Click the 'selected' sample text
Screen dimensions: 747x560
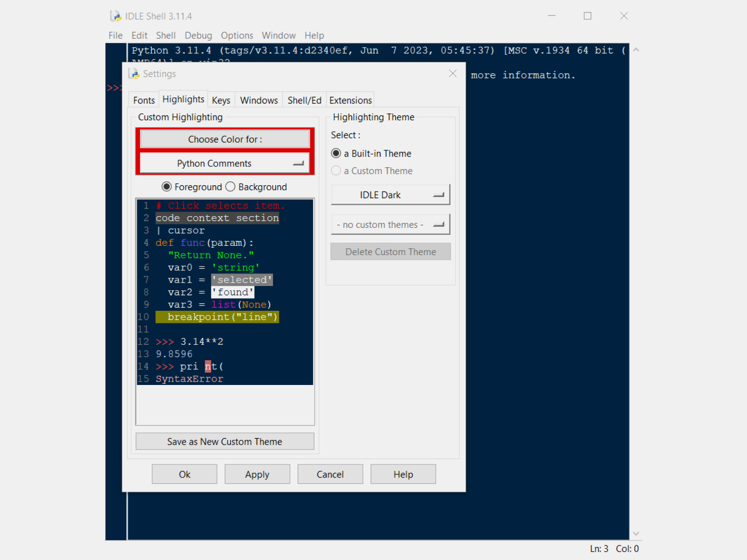pos(242,280)
